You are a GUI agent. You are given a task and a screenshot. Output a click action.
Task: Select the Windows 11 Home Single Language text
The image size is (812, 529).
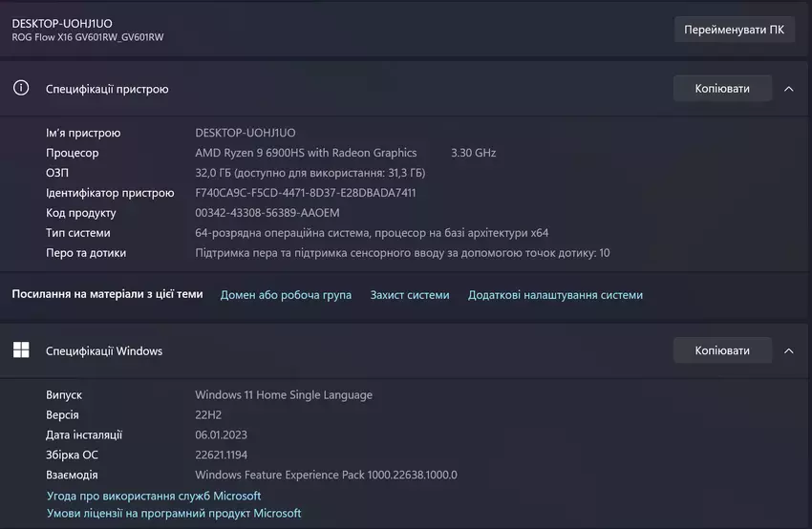click(284, 394)
